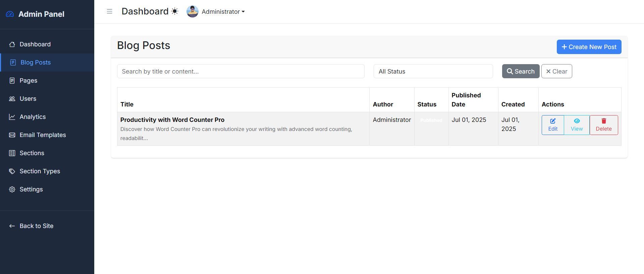Click the Dashboard house icon in the sidebar

pos(12,44)
